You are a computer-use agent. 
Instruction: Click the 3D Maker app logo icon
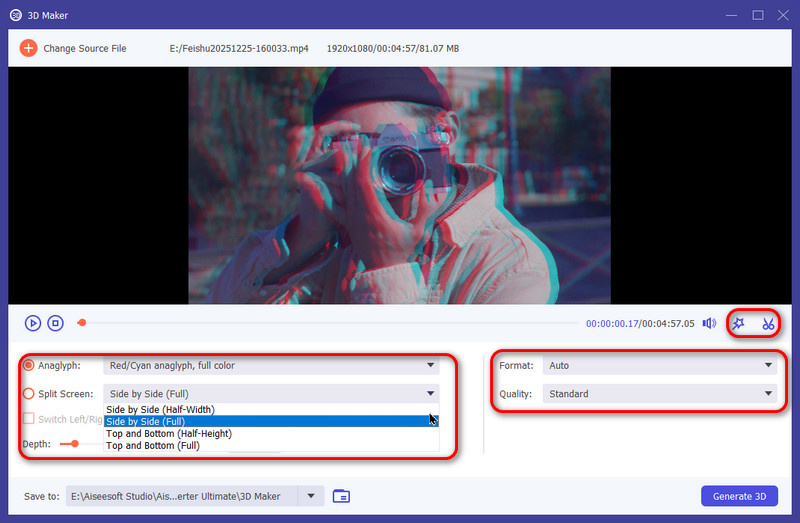pyautogui.click(x=16, y=14)
